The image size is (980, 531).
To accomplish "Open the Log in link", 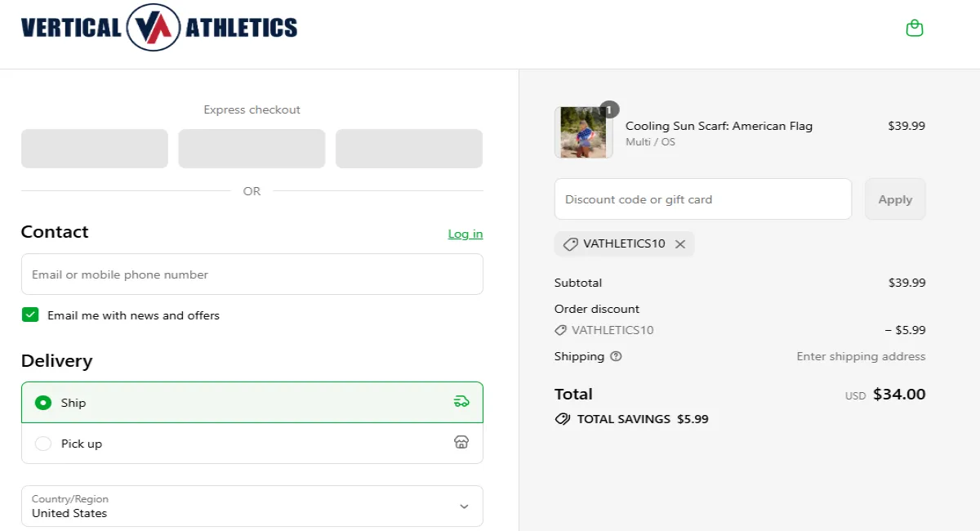I will point(465,233).
